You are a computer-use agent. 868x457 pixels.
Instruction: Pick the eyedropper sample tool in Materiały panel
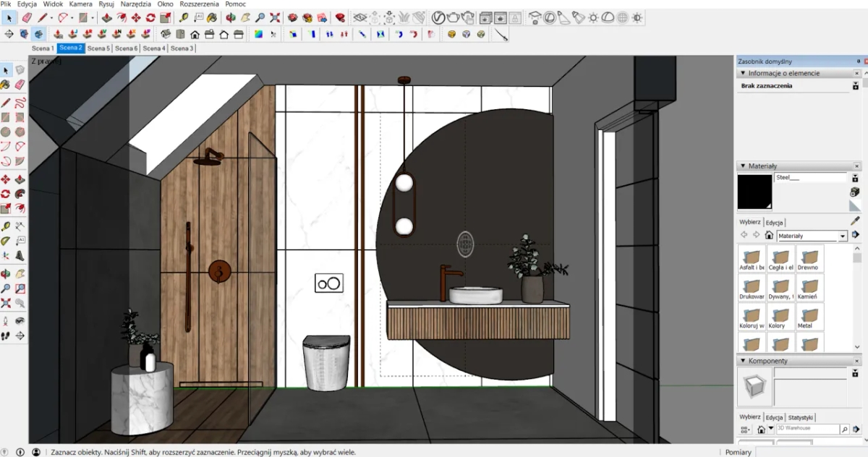click(855, 221)
